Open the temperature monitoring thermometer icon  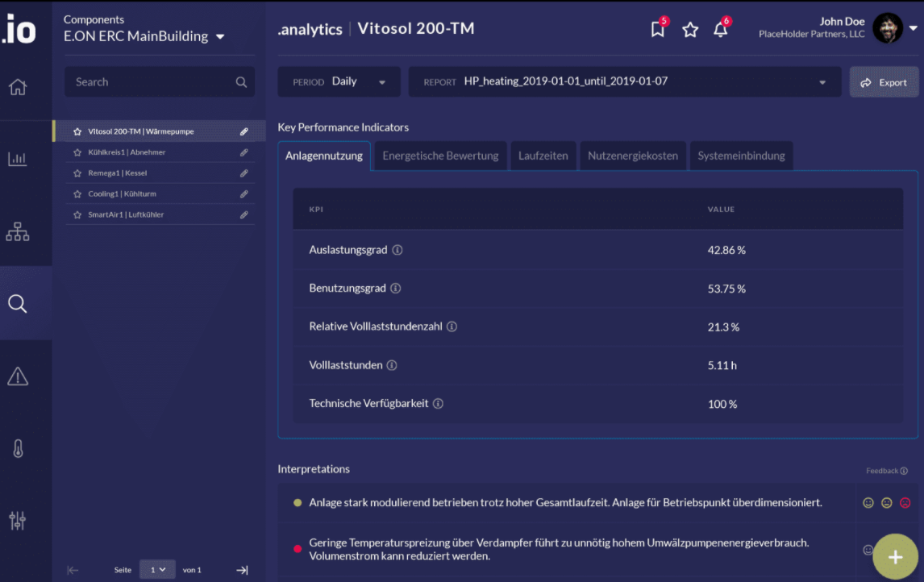point(17,447)
